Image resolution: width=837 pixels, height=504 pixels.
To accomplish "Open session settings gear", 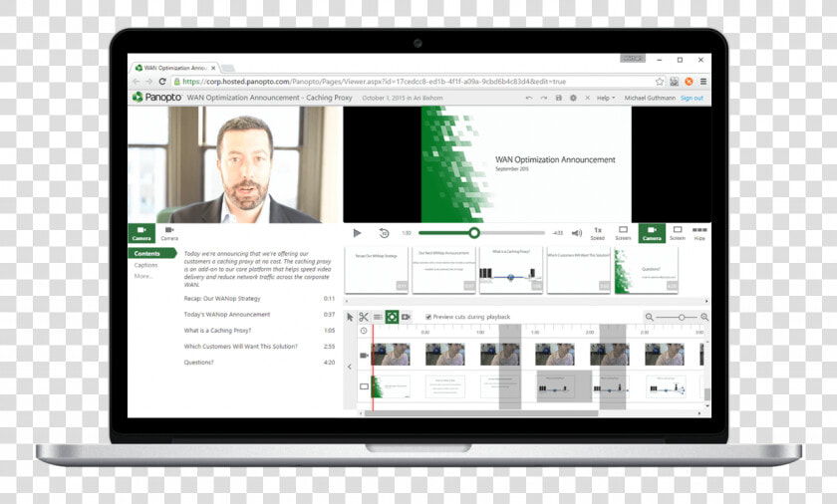I will pyautogui.click(x=573, y=98).
